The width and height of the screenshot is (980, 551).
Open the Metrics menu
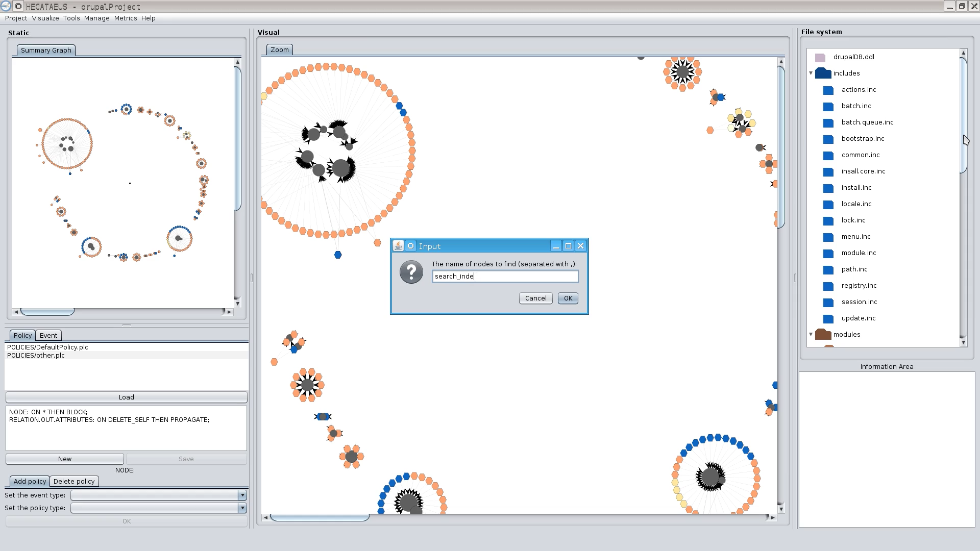(126, 18)
